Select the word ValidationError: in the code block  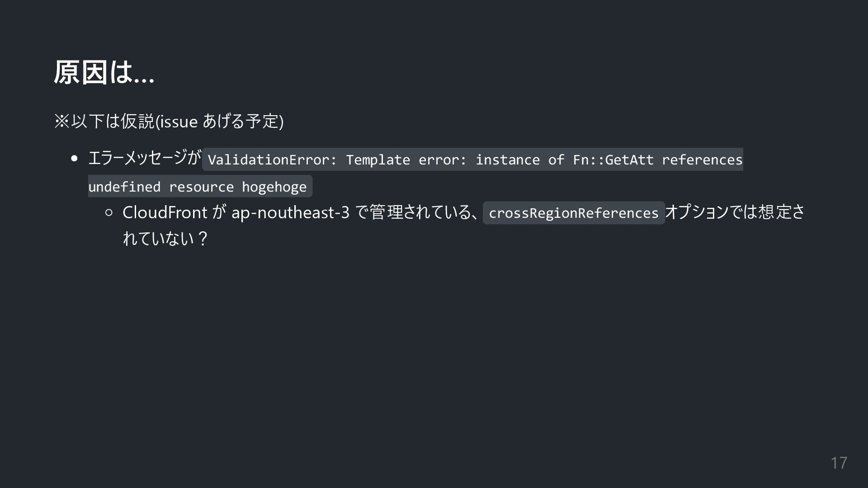pyautogui.click(x=273, y=160)
